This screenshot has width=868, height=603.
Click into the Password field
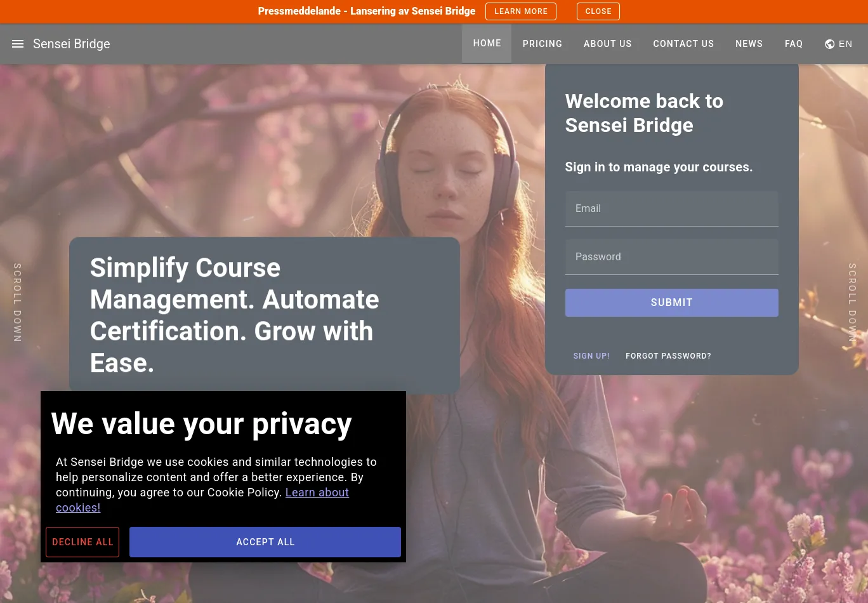[x=671, y=257]
